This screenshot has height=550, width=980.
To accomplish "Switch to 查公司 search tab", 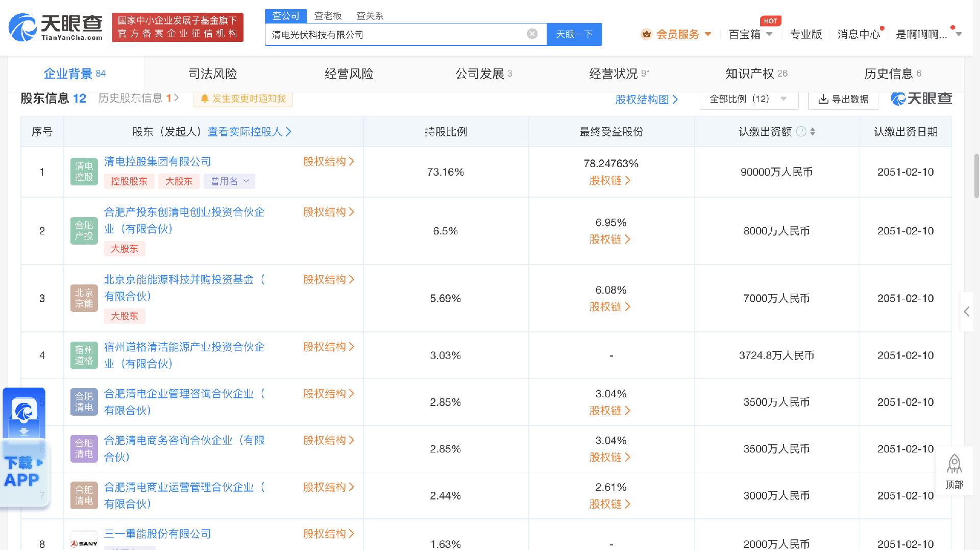I will pos(286,16).
